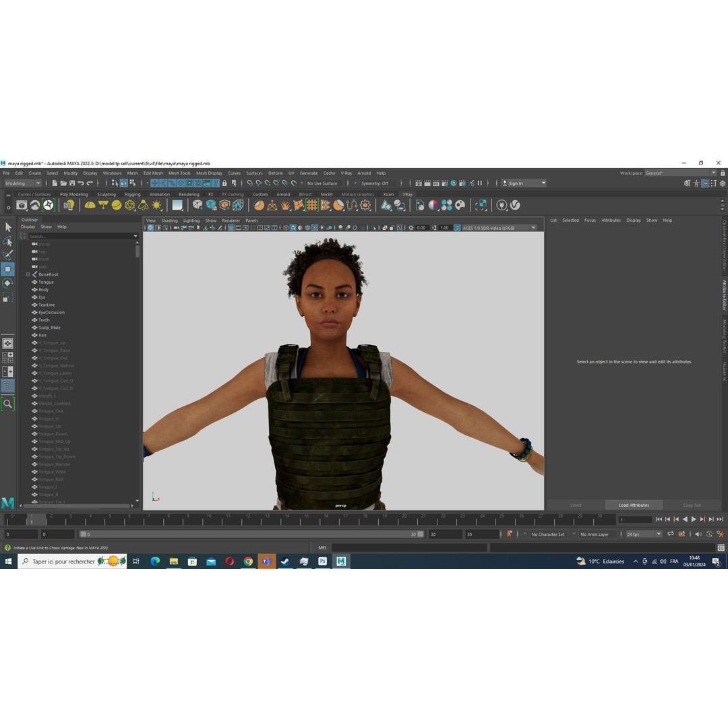
Task: Go to start of playback range
Action: [659, 520]
